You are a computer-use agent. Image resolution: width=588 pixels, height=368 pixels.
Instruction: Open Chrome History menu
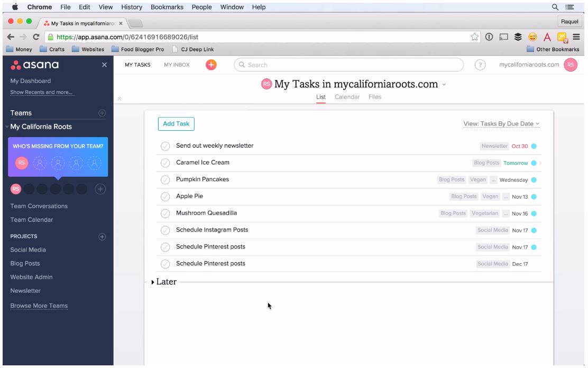132,7
